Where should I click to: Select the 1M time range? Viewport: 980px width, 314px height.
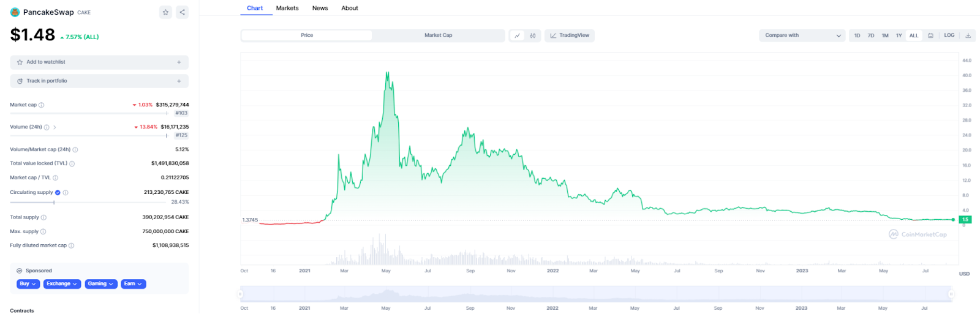coord(885,36)
